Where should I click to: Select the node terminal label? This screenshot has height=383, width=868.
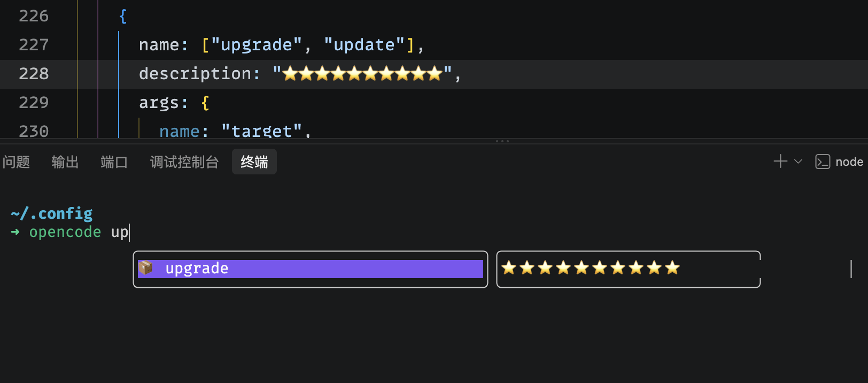tap(849, 162)
